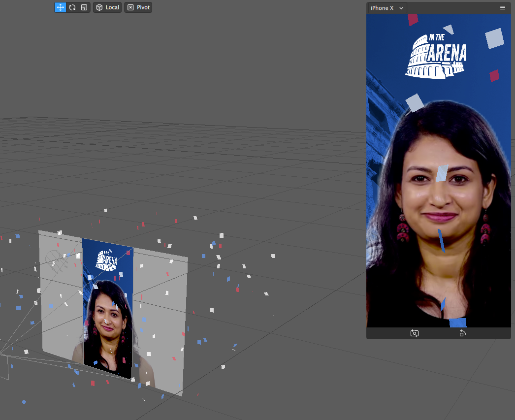Open the simulator hamburger menu
The image size is (515, 420).
coord(503,8)
